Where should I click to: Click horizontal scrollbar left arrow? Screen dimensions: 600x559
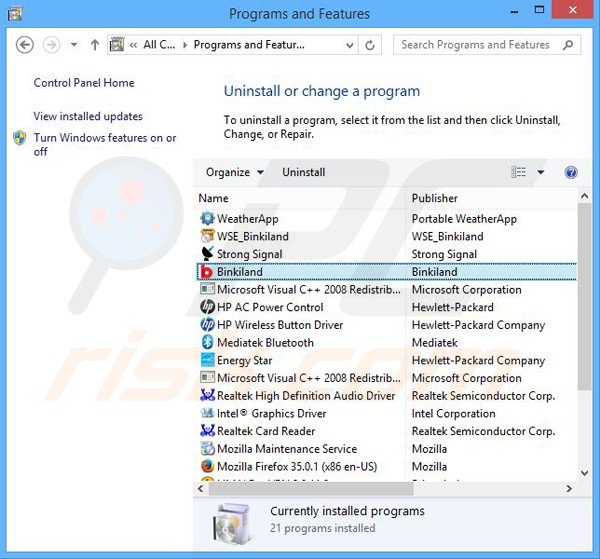pyautogui.click(x=201, y=489)
